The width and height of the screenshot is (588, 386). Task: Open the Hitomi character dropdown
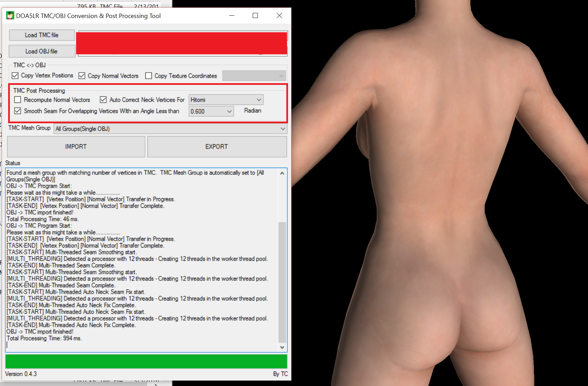pos(226,100)
